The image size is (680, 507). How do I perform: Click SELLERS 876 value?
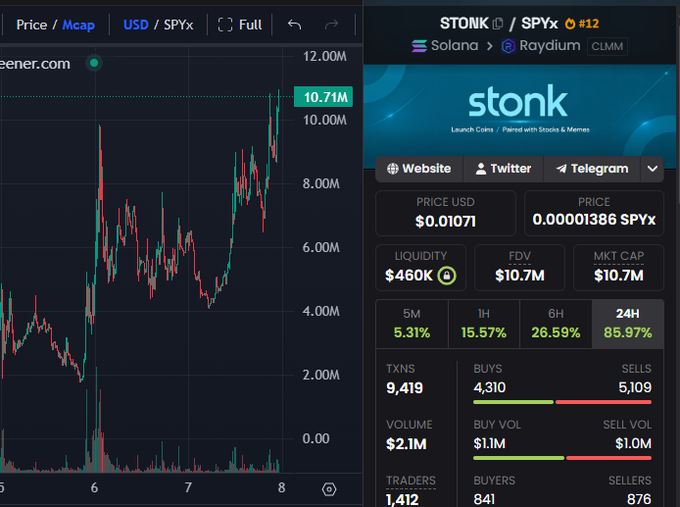pos(639,499)
